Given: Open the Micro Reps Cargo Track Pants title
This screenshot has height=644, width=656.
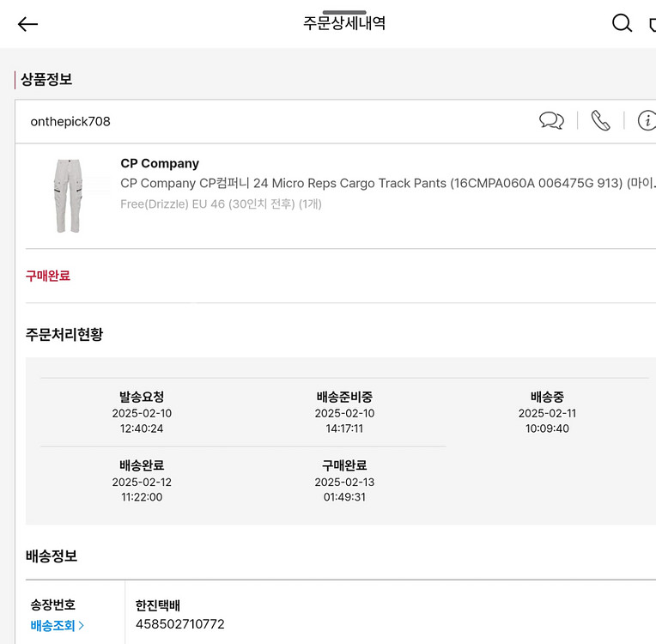Looking at the screenshot, I should [x=388, y=183].
